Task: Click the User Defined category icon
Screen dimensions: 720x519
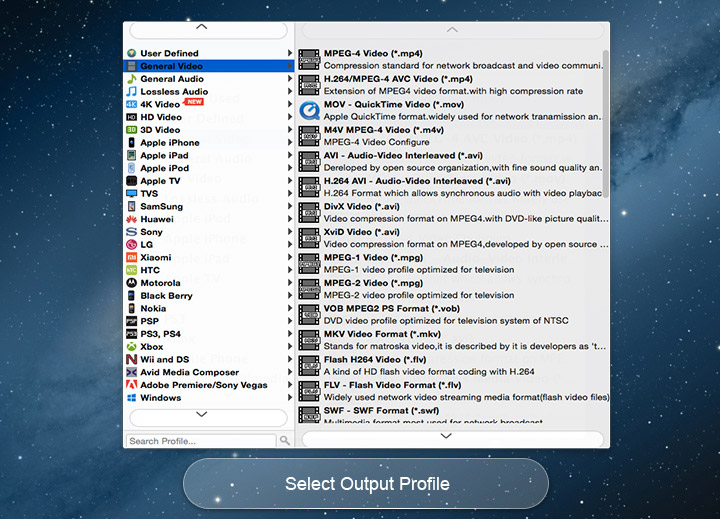Action: click(132, 53)
